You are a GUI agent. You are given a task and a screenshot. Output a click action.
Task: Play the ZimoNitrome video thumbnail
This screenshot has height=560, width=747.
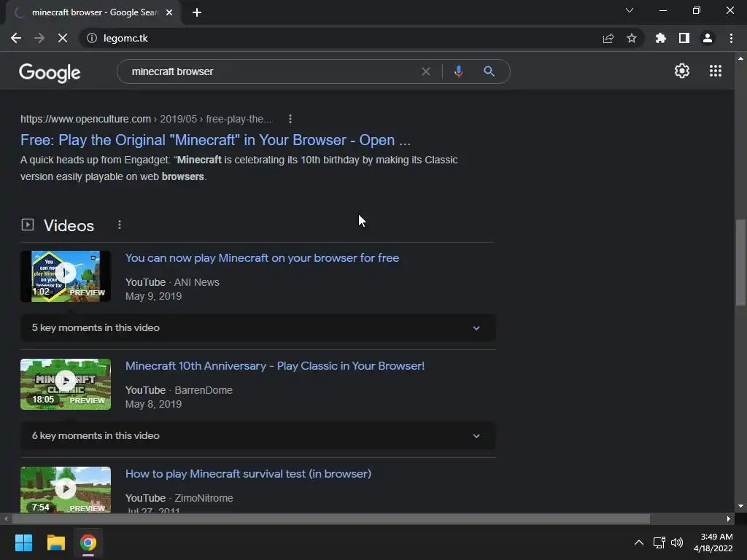(66, 489)
